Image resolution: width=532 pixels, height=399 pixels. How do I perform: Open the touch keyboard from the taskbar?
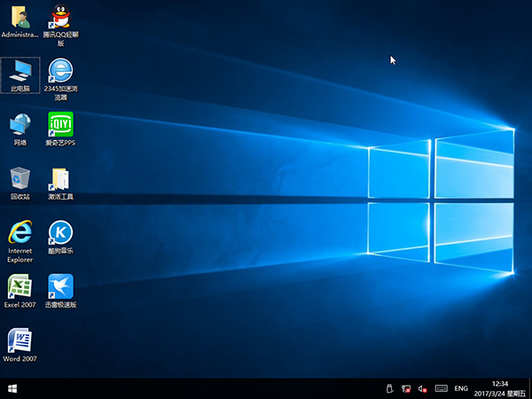[441, 388]
